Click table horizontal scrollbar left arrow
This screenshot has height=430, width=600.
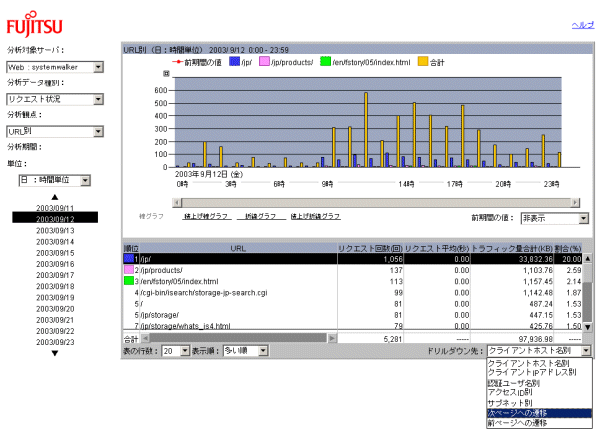tap(145, 338)
